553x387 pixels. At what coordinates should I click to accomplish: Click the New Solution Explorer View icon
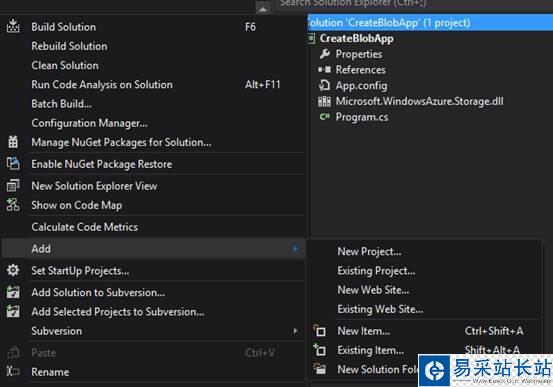coord(13,186)
